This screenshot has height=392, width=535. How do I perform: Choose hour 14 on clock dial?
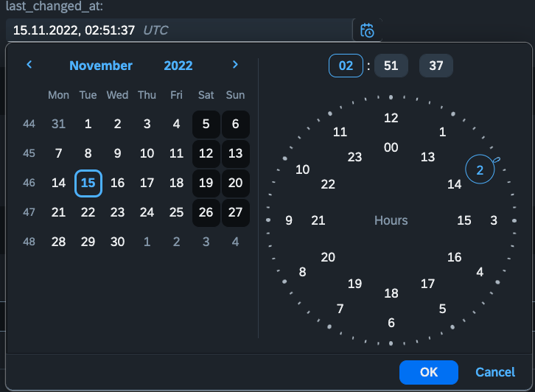pyautogui.click(x=455, y=184)
